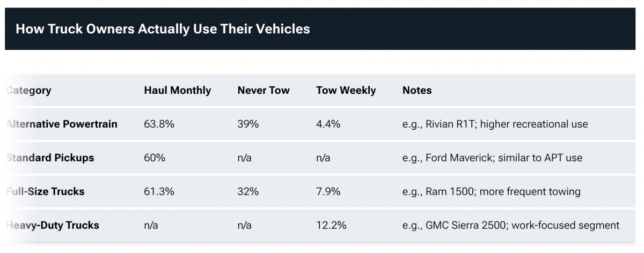Click the table title heading banner
Image resolution: width=644 pixels, height=253 pixels.
coord(163,29)
